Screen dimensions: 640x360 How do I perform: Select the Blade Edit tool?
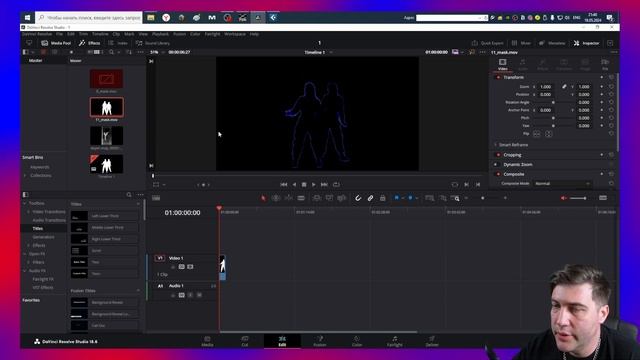pyautogui.click(x=301, y=198)
